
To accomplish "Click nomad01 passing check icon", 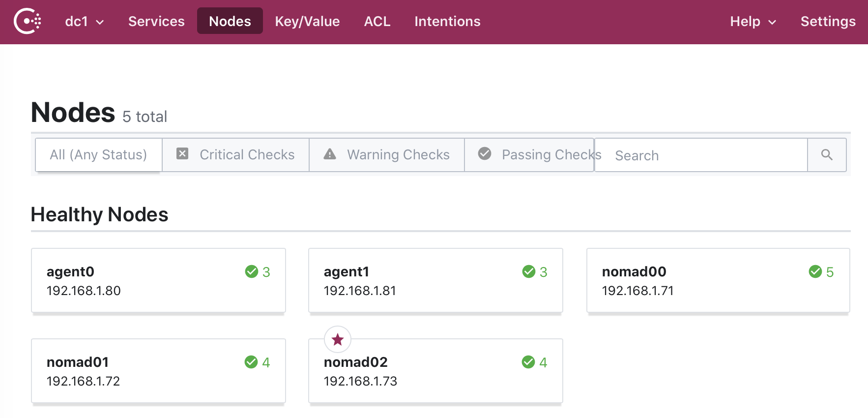I will pos(251,362).
